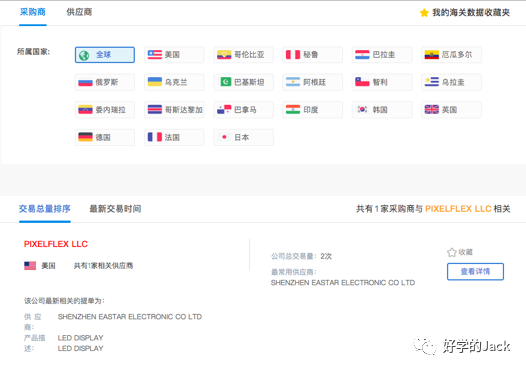The width and height of the screenshot is (526, 370).
Task: Toggle the 收藏 star for PIXELFLEX LLC
Action: 460,252
